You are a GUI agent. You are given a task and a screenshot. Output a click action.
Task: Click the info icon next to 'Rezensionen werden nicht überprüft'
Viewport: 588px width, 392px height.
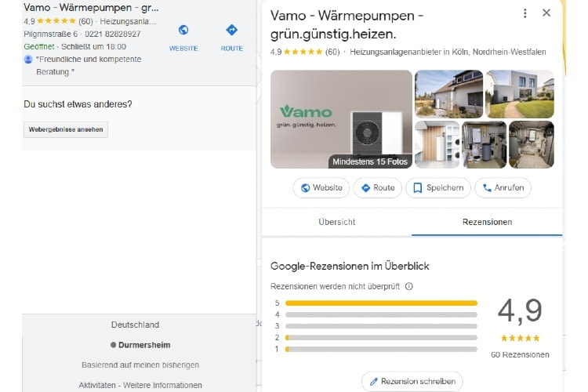click(x=409, y=286)
